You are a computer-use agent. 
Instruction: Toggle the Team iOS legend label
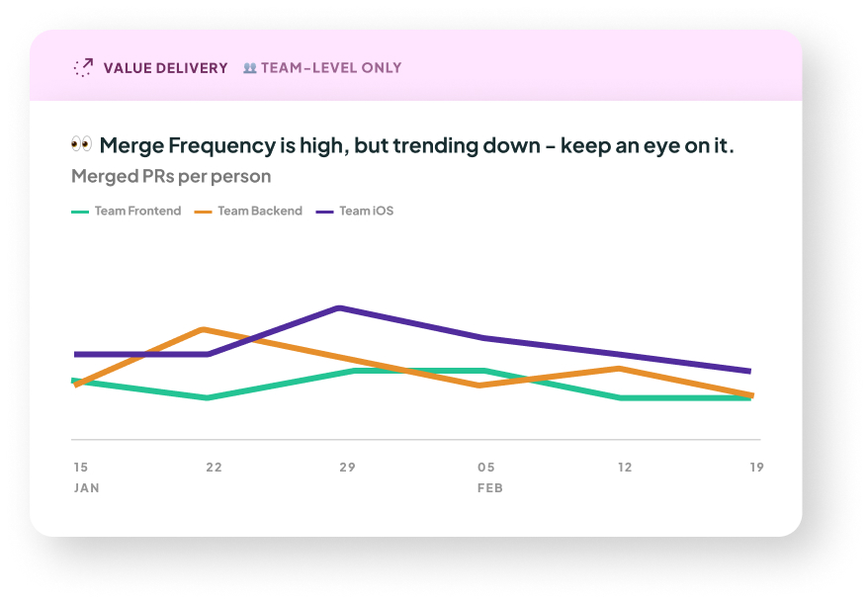point(366,211)
